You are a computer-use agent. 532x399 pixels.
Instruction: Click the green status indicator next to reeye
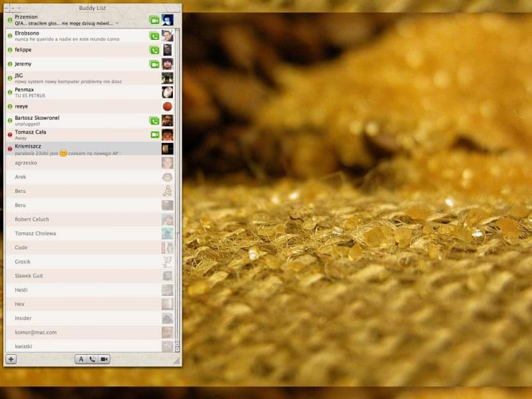(x=10, y=106)
